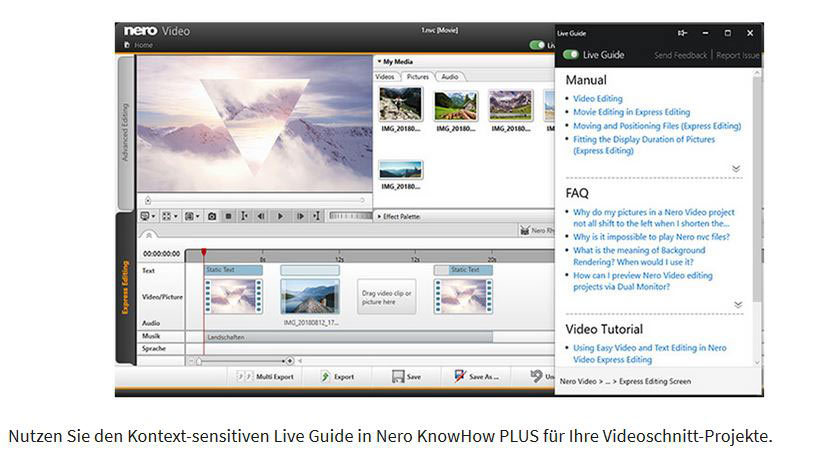
Task: Click the Save As button
Action: 477,376
